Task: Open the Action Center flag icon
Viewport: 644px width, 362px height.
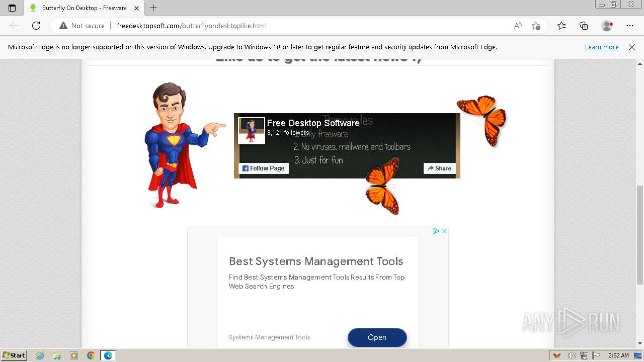Action: (x=596, y=355)
